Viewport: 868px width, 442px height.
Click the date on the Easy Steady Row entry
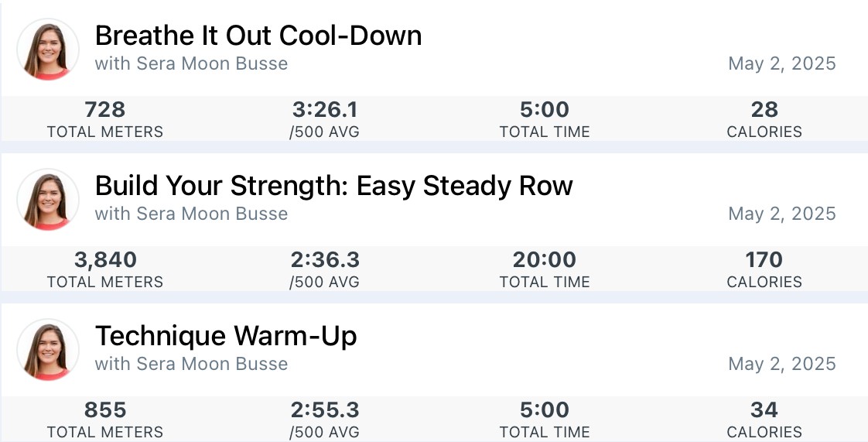point(781,214)
